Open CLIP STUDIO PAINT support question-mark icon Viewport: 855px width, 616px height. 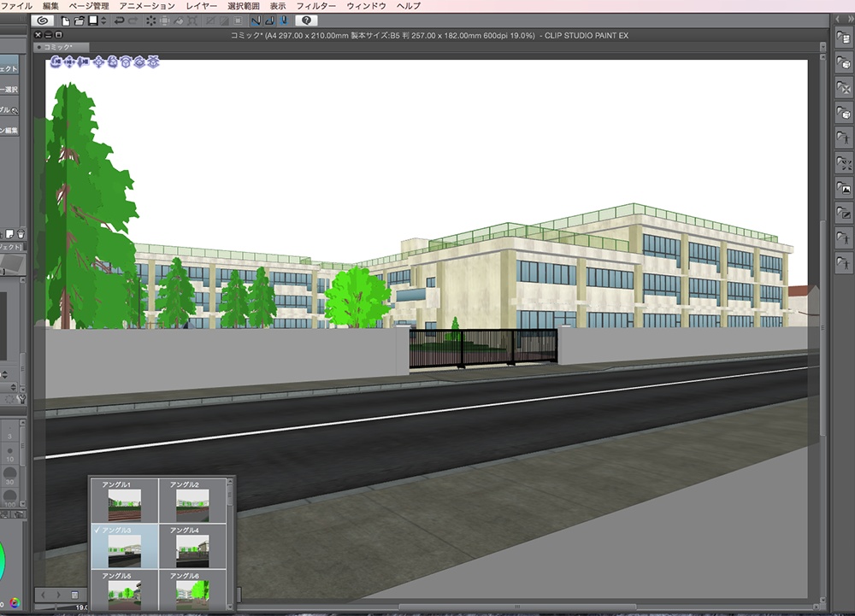(x=306, y=21)
